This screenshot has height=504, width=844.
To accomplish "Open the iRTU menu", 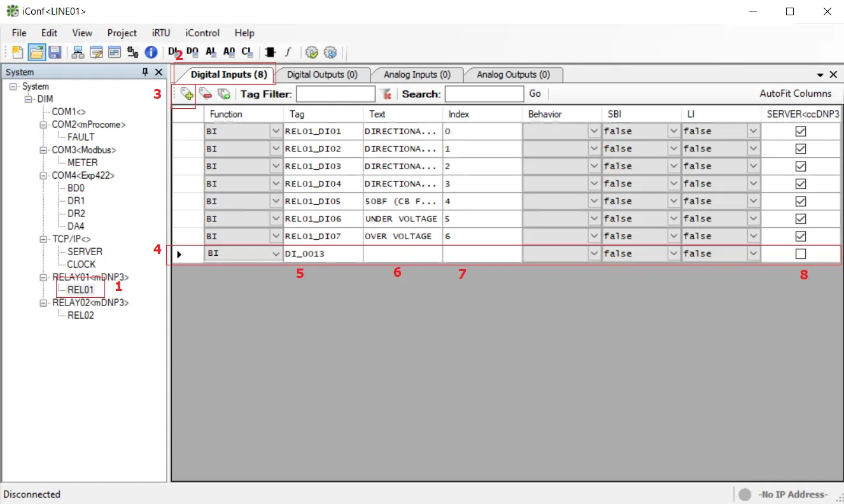I will click(161, 33).
